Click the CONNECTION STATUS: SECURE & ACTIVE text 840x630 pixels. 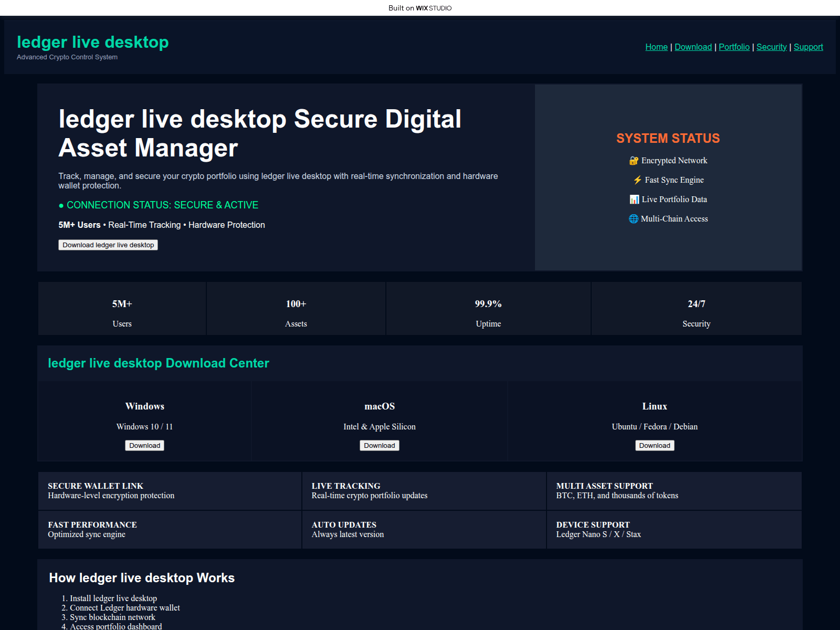click(159, 205)
